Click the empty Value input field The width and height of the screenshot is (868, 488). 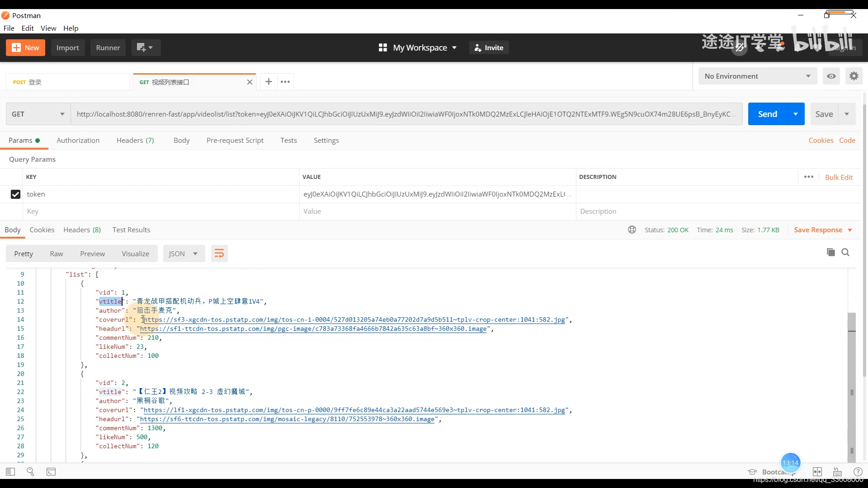tap(438, 211)
